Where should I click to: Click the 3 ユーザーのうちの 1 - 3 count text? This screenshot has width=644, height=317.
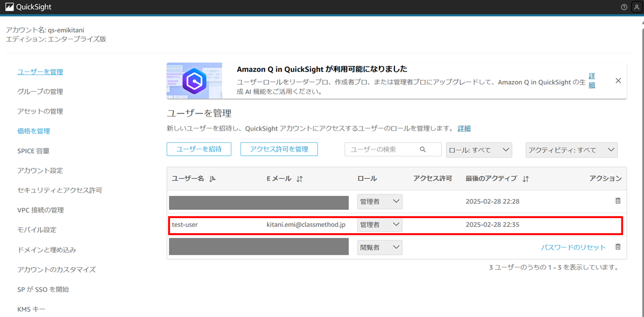pyautogui.click(x=554, y=267)
